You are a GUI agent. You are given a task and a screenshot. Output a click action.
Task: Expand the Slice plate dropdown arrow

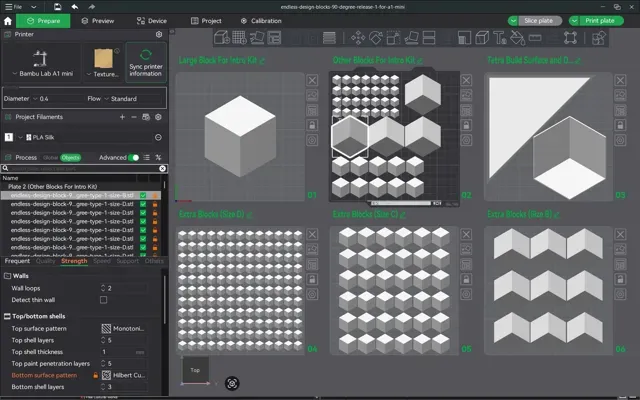(513, 21)
